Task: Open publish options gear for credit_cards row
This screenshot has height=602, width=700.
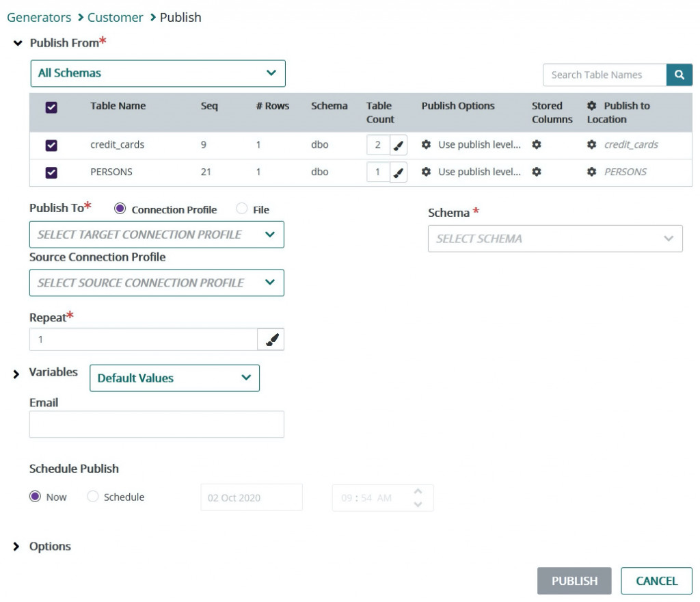Action: click(426, 145)
